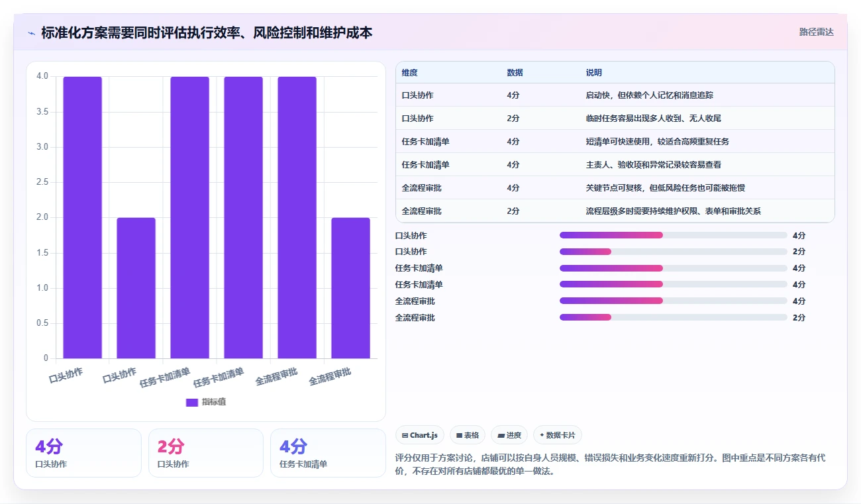The height and width of the screenshot is (504, 861).
Task: Select the 数据卡片 tag
Action: click(558, 435)
